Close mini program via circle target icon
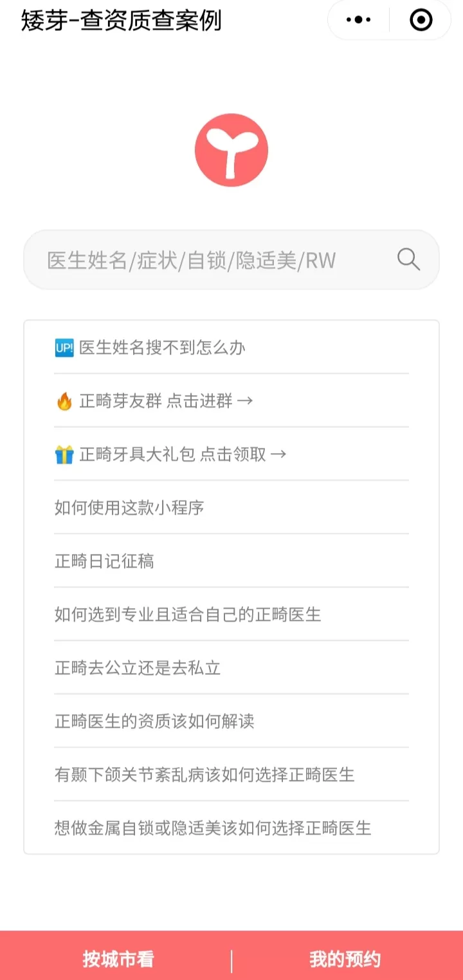The height and width of the screenshot is (980, 463). click(x=421, y=20)
